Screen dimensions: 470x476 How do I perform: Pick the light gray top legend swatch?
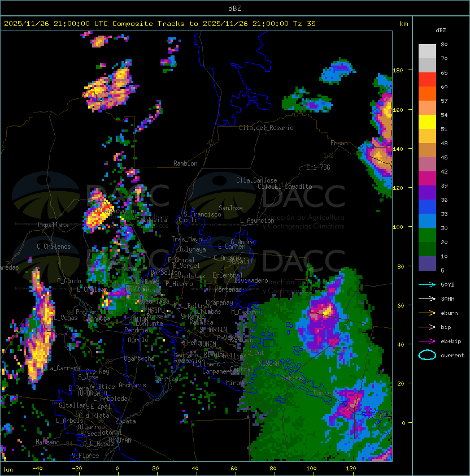coord(427,51)
